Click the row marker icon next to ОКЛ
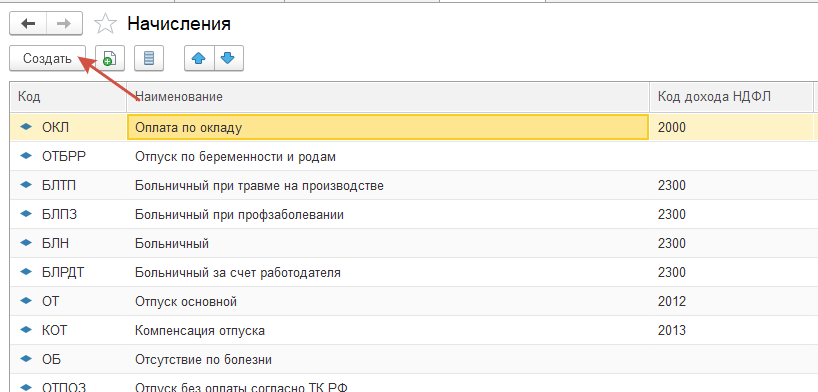 (26, 127)
